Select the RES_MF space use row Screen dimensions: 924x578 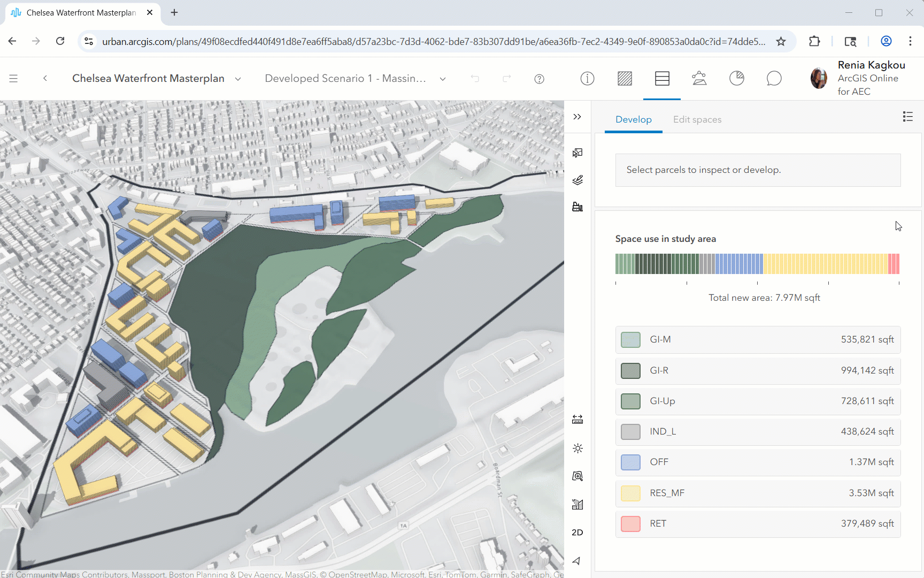(x=758, y=493)
